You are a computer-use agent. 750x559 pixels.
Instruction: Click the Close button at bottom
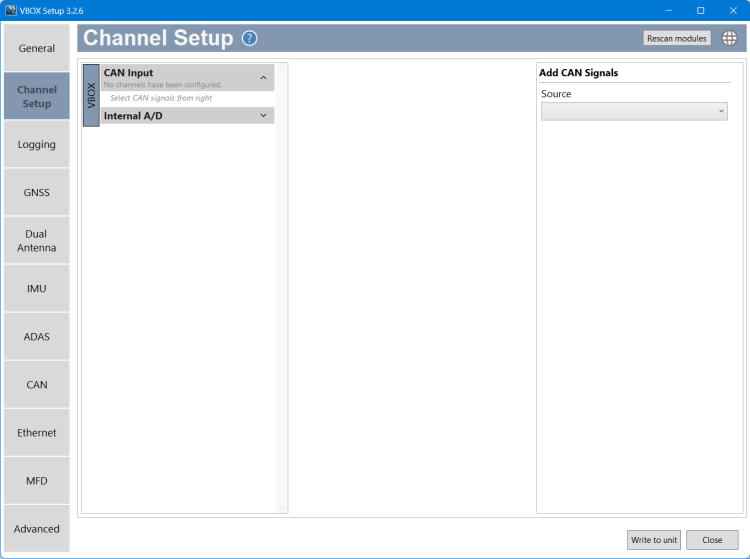[x=712, y=540]
